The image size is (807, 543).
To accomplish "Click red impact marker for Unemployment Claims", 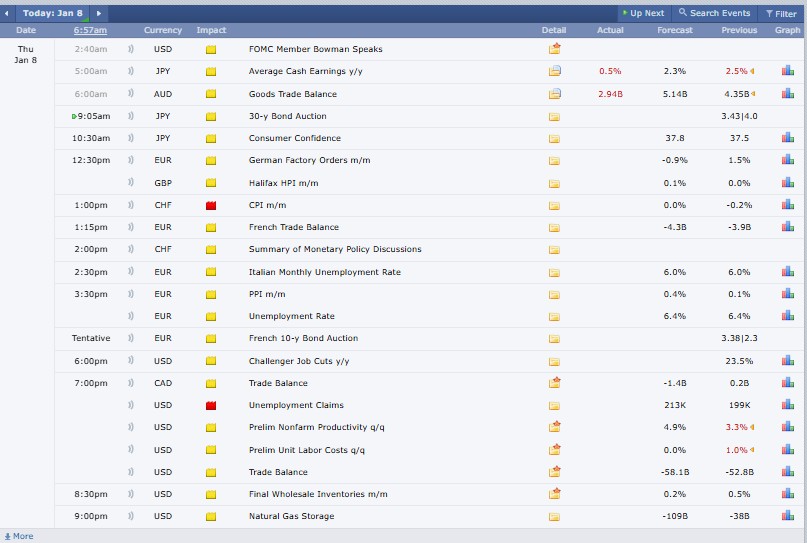I will 211,405.
